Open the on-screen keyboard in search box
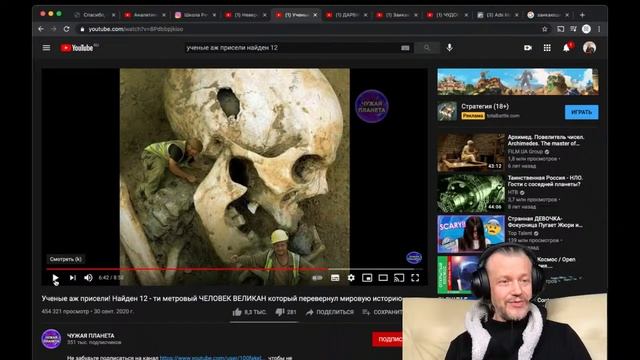This screenshot has width=640, height=360. coord(405,48)
